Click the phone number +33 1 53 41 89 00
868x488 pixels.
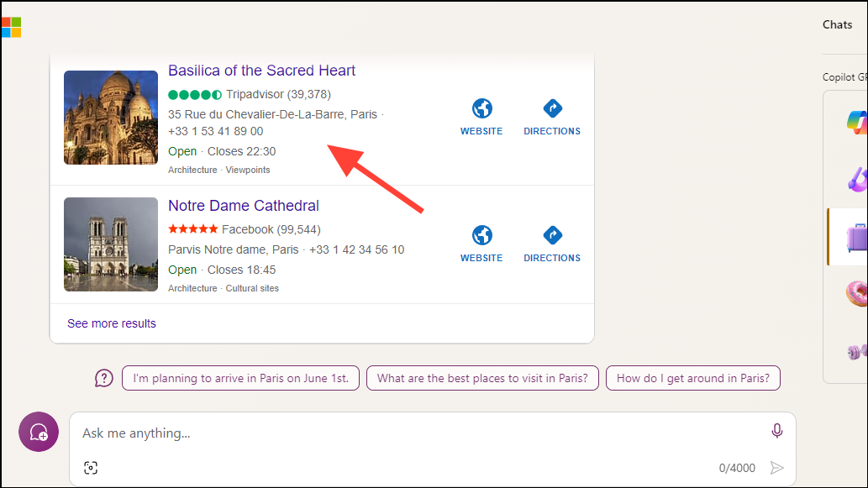coord(215,131)
